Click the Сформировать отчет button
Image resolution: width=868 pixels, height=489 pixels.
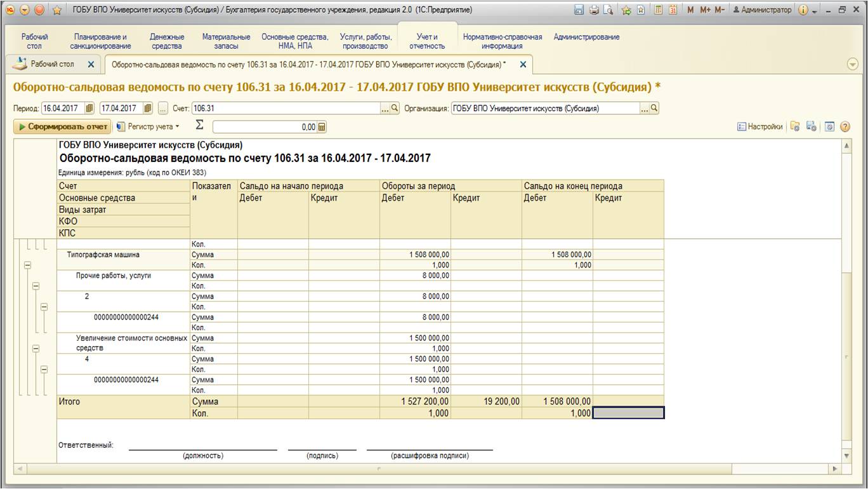pyautogui.click(x=62, y=127)
